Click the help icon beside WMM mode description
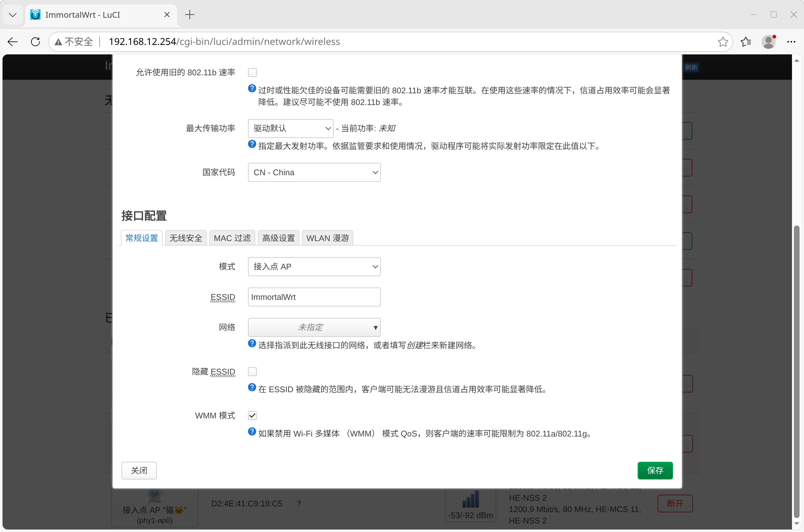 click(252, 431)
